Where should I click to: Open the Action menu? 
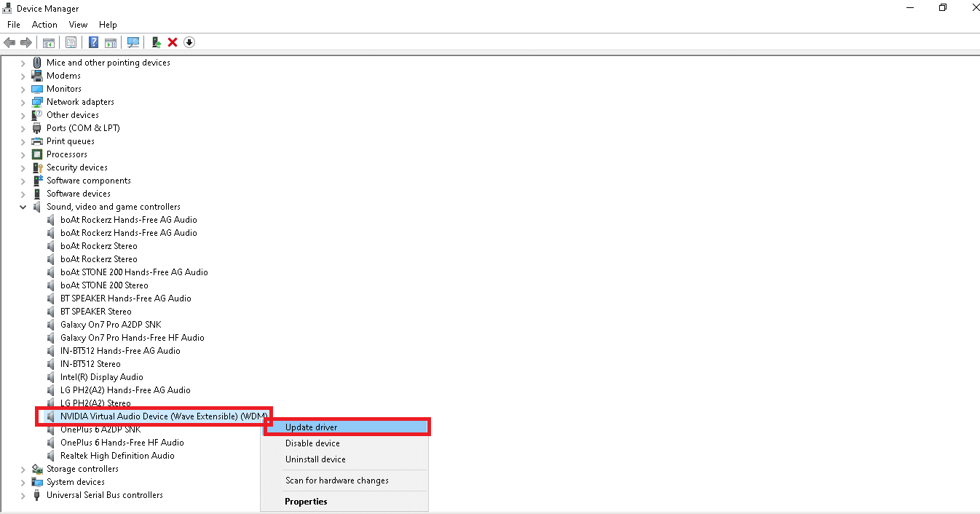[x=44, y=24]
